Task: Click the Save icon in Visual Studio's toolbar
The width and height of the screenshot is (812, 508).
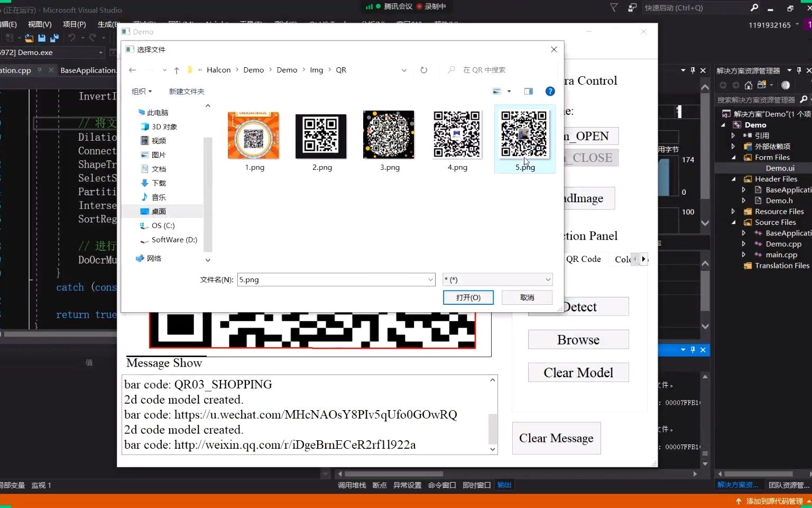Action: (42, 38)
